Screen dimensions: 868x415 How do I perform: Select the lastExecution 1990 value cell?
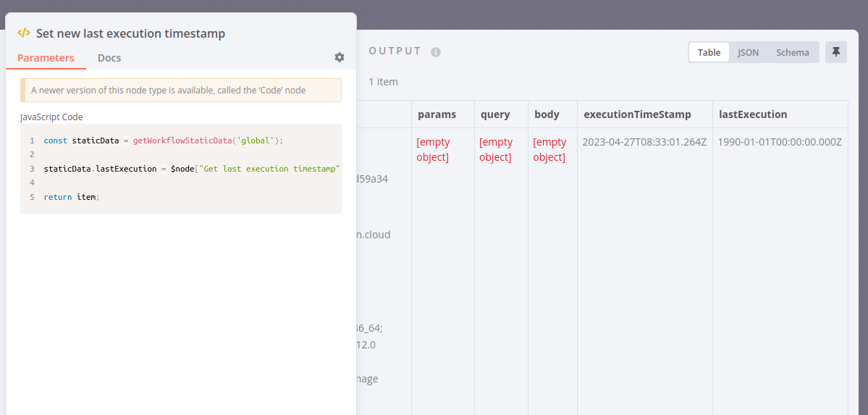pyautogui.click(x=780, y=142)
